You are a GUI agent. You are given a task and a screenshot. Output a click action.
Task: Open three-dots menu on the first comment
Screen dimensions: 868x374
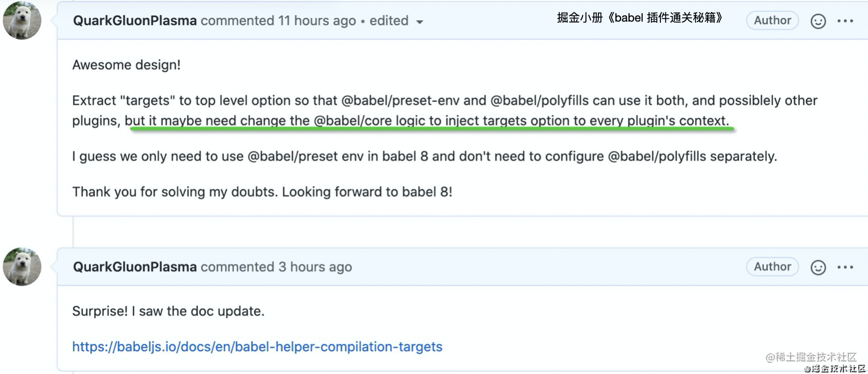845,21
